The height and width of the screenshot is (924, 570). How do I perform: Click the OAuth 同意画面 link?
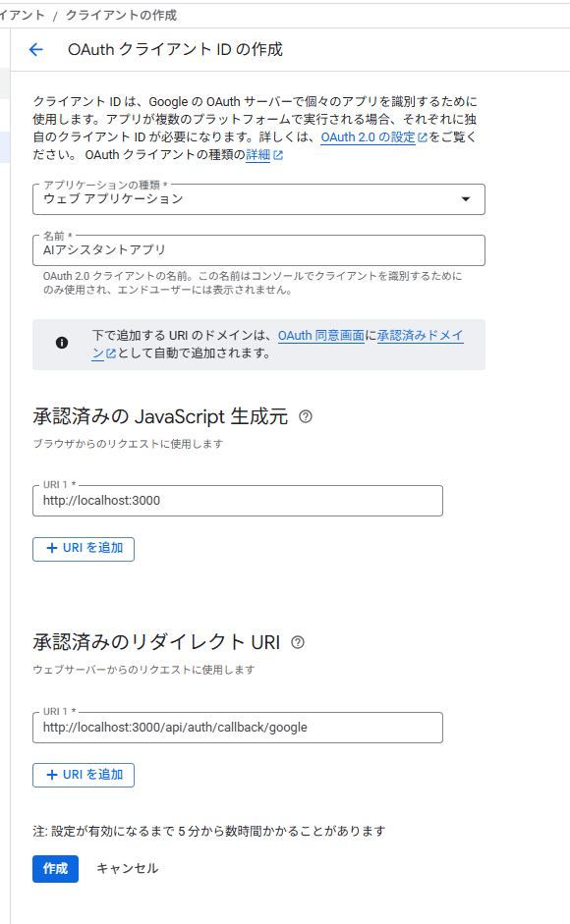coord(321,335)
